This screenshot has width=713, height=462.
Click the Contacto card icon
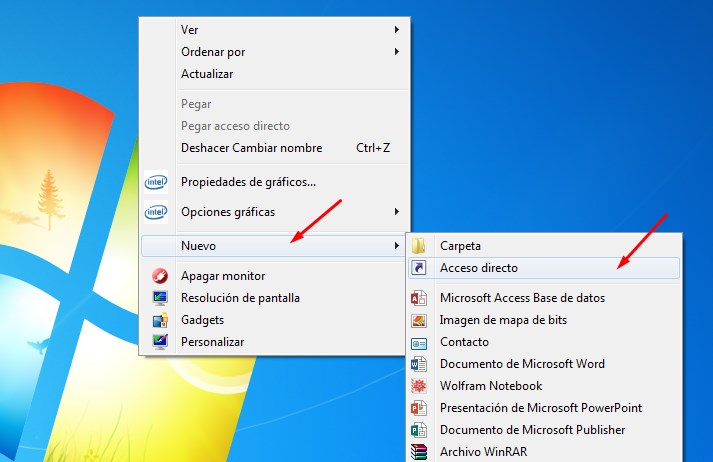point(418,343)
